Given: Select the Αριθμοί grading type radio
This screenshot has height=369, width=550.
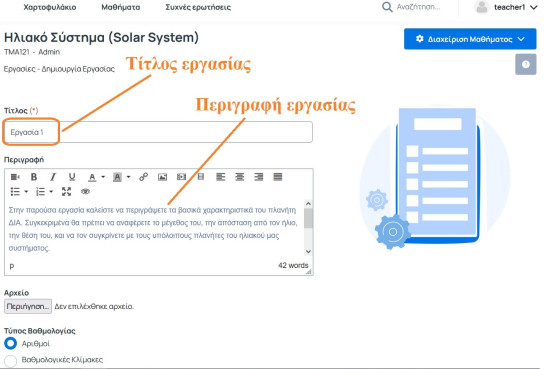Looking at the screenshot, I should pos(11,343).
